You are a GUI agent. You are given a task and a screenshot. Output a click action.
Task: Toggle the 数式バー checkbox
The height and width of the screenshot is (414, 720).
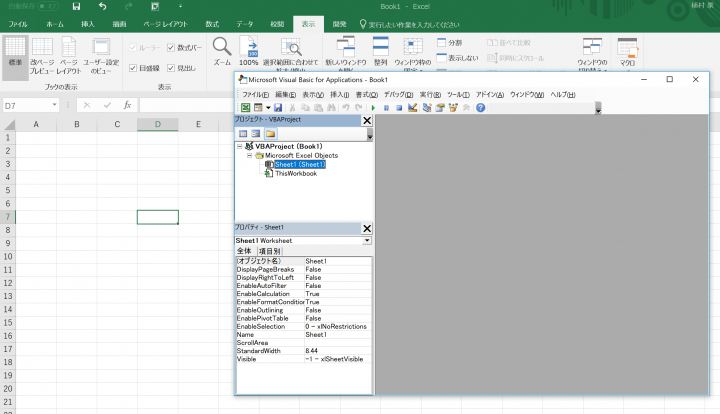coord(171,48)
